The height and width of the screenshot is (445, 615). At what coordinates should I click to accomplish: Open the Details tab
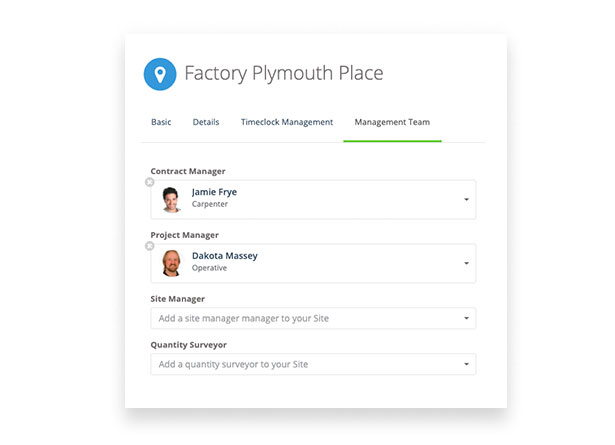pos(206,122)
